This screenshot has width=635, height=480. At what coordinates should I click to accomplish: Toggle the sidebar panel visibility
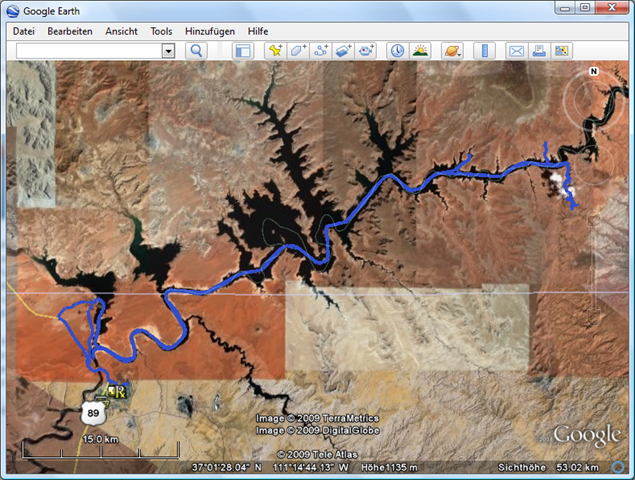(242, 50)
